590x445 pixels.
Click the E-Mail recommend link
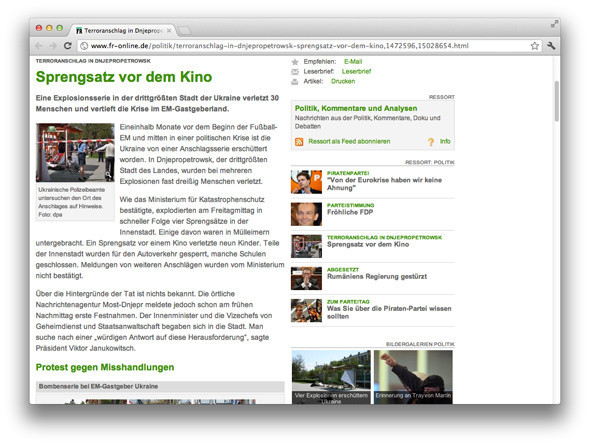pos(353,62)
